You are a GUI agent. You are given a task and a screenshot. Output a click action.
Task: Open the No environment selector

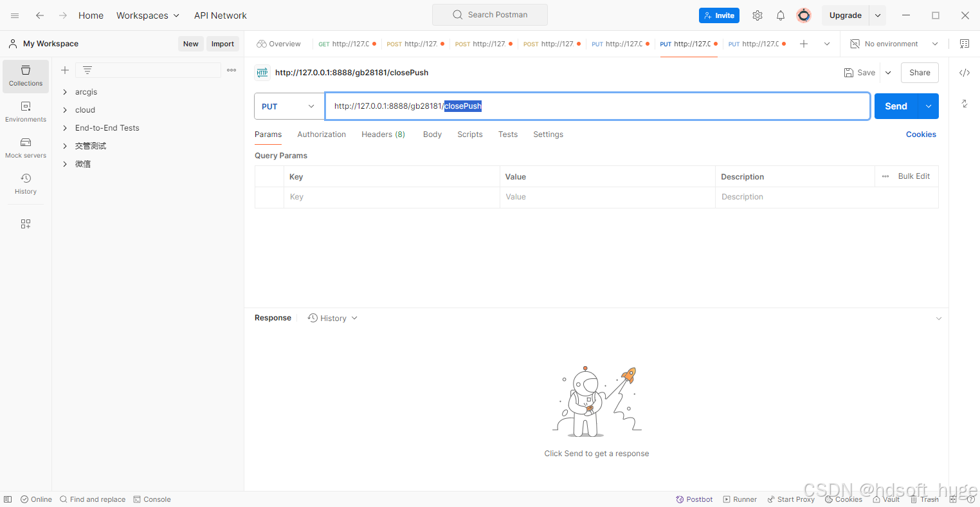click(894, 44)
